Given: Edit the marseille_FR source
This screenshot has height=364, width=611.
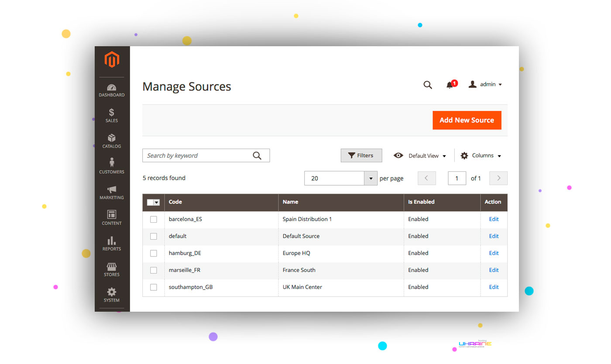Looking at the screenshot, I should (x=494, y=270).
